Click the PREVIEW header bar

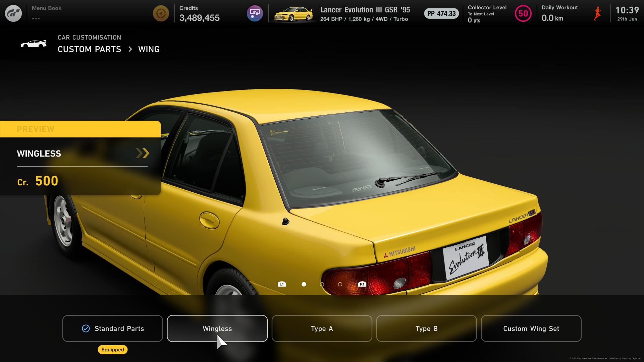pos(80,129)
